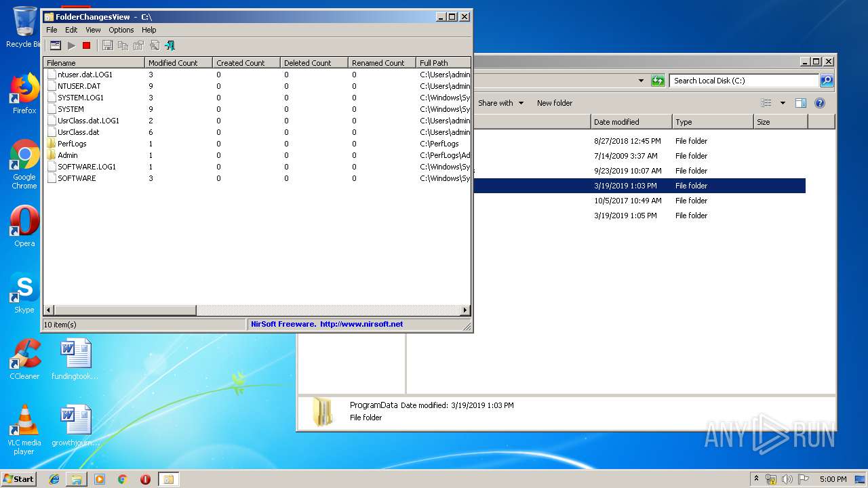Click the change view icon in Explorer

tap(766, 103)
